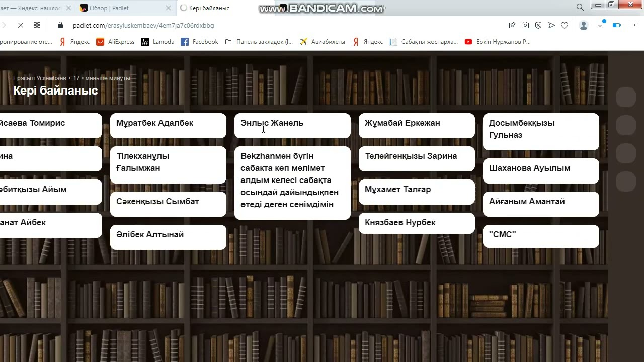Viewport: 644px width, 362px height.
Task: Open the downloads icon
Action: click(x=600, y=25)
